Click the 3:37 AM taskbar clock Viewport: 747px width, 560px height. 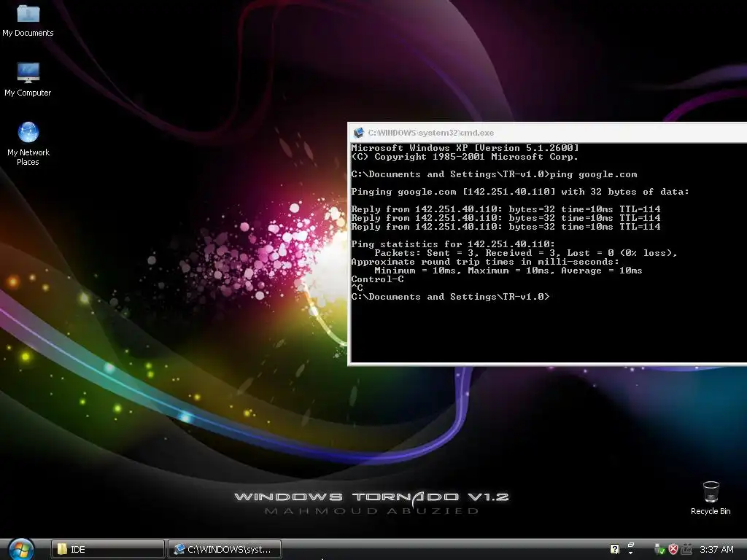click(716, 550)
